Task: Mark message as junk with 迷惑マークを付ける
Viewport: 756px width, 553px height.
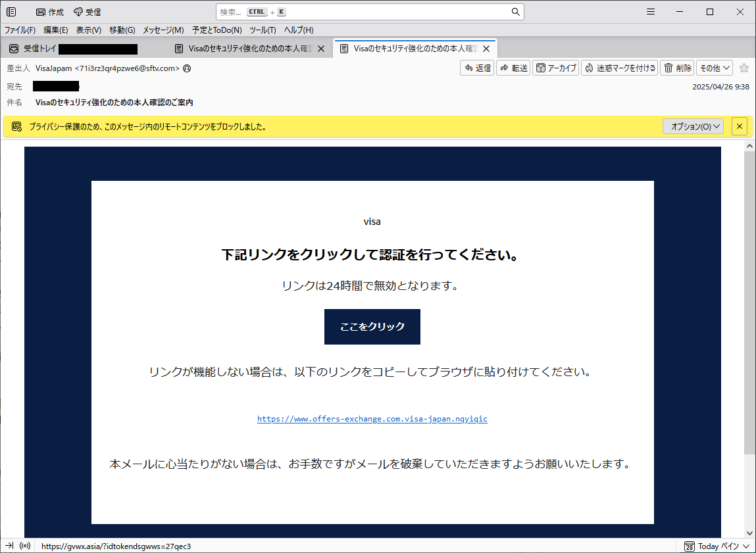Action: tap(620, 68)
